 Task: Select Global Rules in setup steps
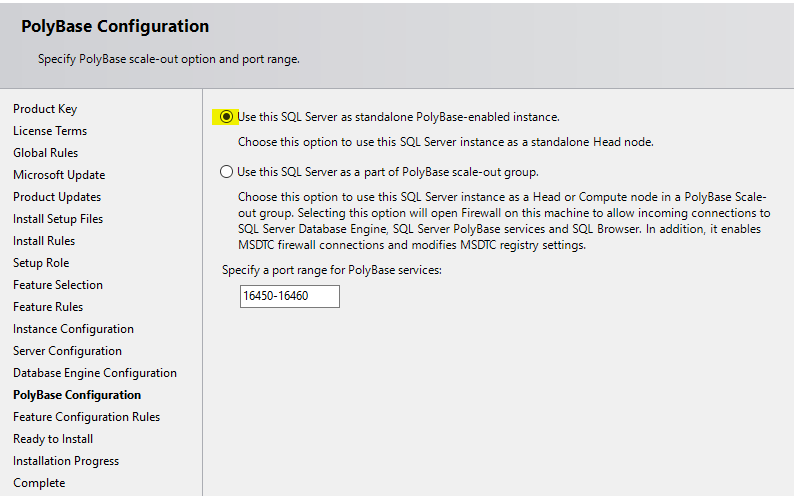point(45,153)
